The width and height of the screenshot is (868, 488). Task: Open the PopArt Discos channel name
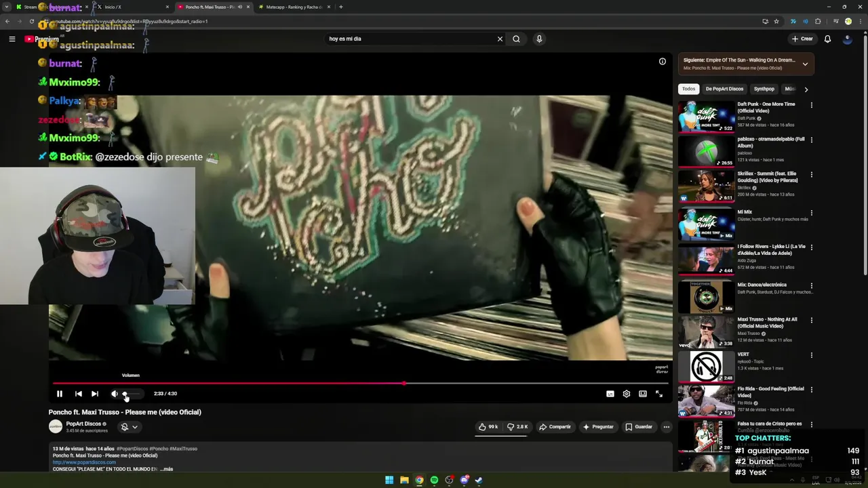click(x=83, y=424)
